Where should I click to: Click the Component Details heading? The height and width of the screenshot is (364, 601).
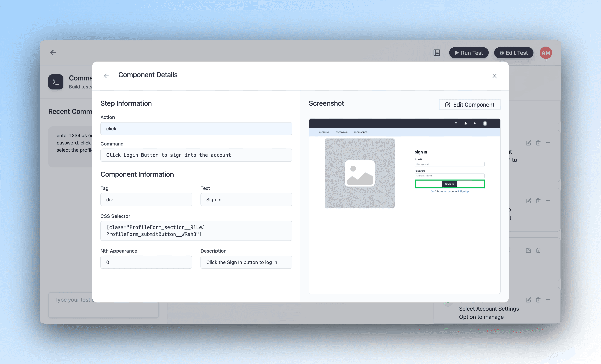[148, 75]
